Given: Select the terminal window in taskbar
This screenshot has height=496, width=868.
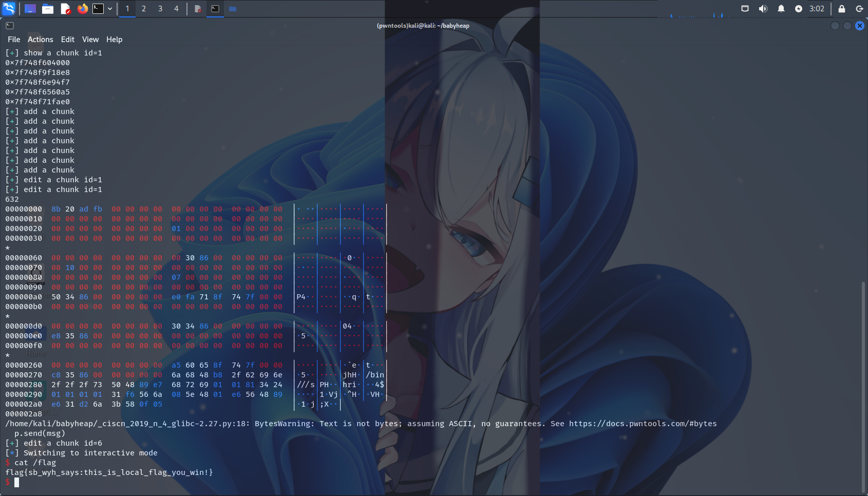Looking at the screenshot, I should [x=215, y=9].
